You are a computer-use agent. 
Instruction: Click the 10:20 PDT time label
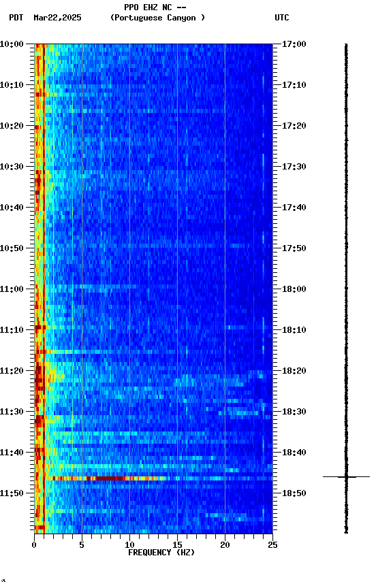[x=12, y=126]
